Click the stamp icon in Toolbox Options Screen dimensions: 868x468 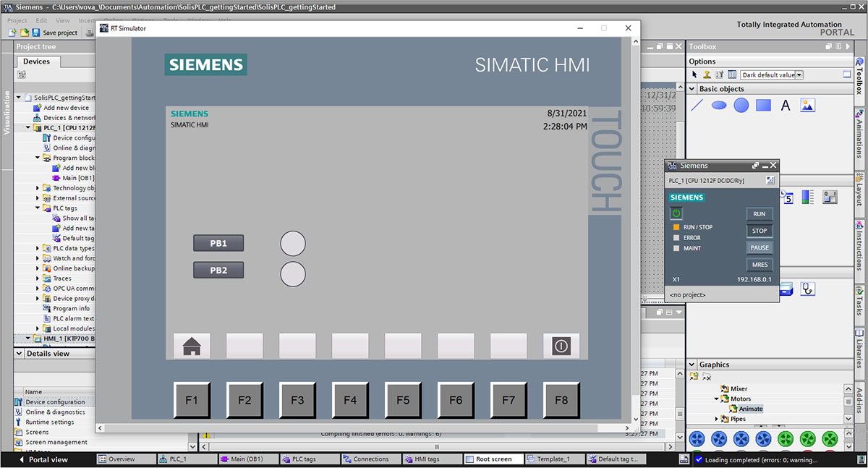pos(707,75)
